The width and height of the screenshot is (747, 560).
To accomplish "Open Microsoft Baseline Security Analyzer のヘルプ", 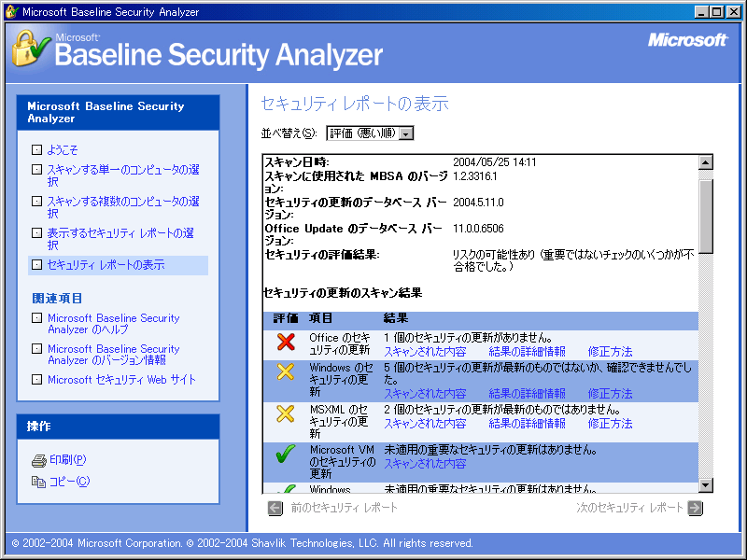I will (113, 323).
